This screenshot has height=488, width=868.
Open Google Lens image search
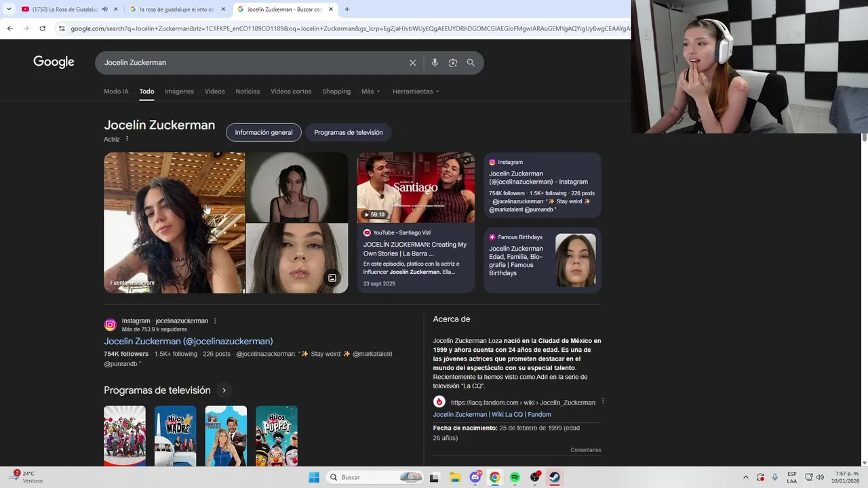[452, 62]
